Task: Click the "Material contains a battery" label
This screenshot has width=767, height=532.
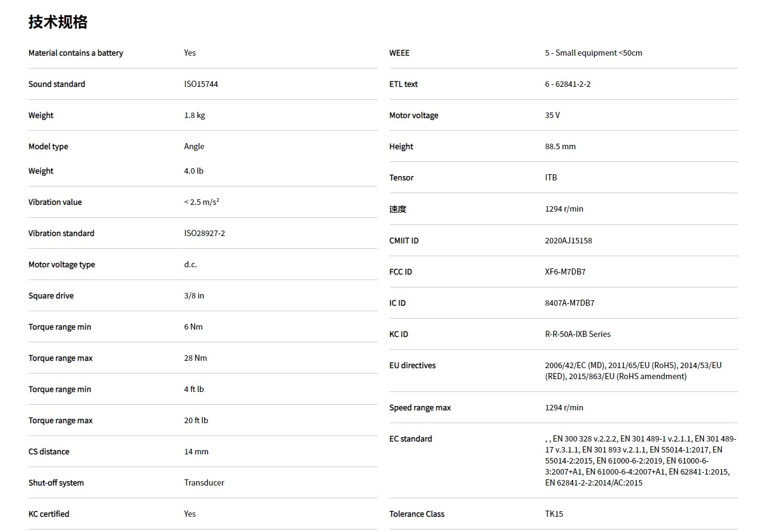Action: [76, 53]
